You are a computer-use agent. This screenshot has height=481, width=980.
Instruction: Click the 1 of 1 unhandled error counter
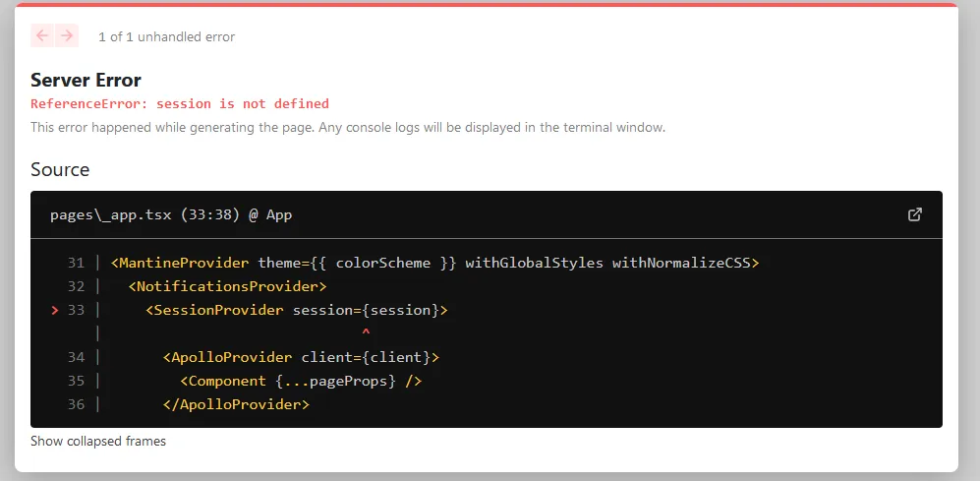[x=166, y=37]
